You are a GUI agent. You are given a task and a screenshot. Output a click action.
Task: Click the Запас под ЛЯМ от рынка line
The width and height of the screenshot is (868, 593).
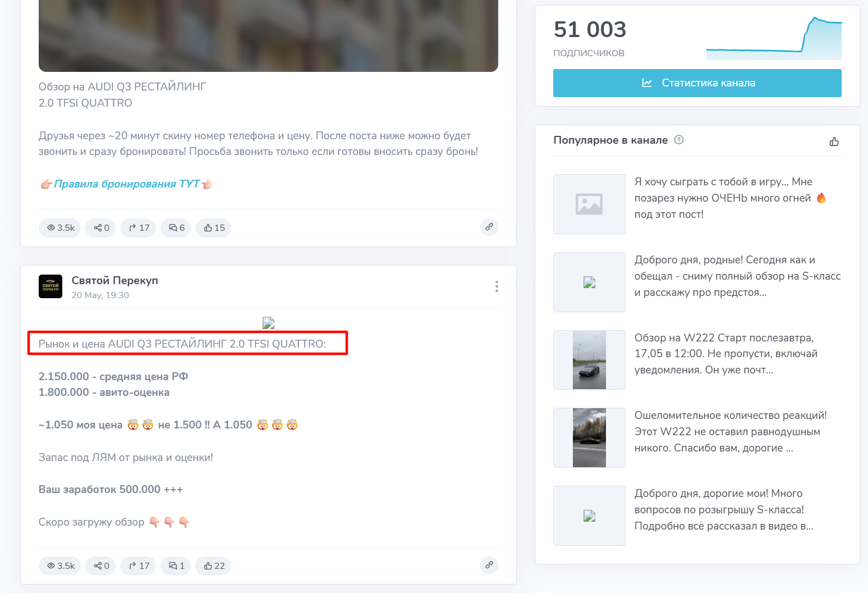(x=126, y=458)
